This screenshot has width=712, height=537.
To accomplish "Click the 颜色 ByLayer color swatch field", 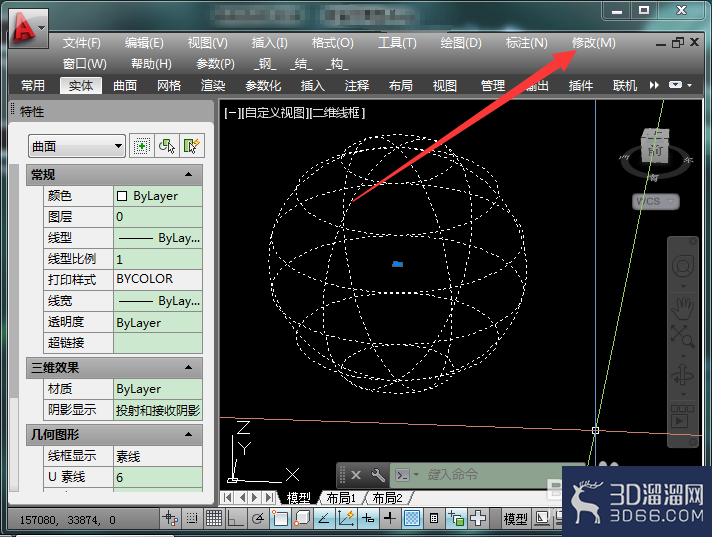I will coord(158,196).
